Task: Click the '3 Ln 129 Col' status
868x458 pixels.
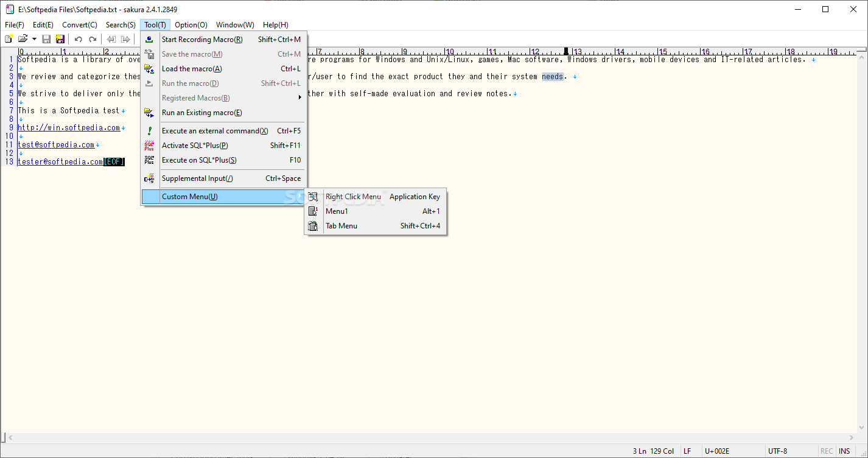Action: [653, 451]
